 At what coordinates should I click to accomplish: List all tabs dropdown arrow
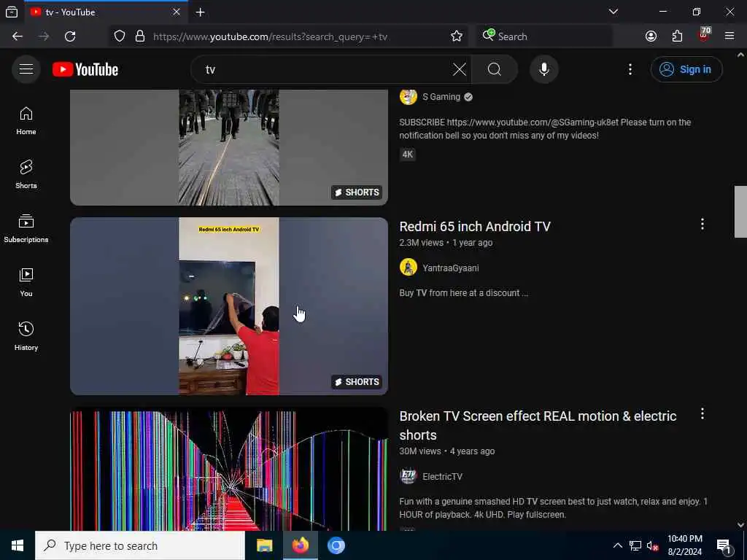[x=614, y=12]
